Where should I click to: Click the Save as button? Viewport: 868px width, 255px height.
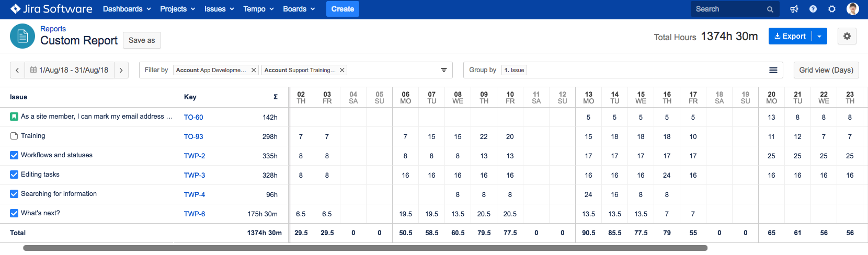click(142, 40)
